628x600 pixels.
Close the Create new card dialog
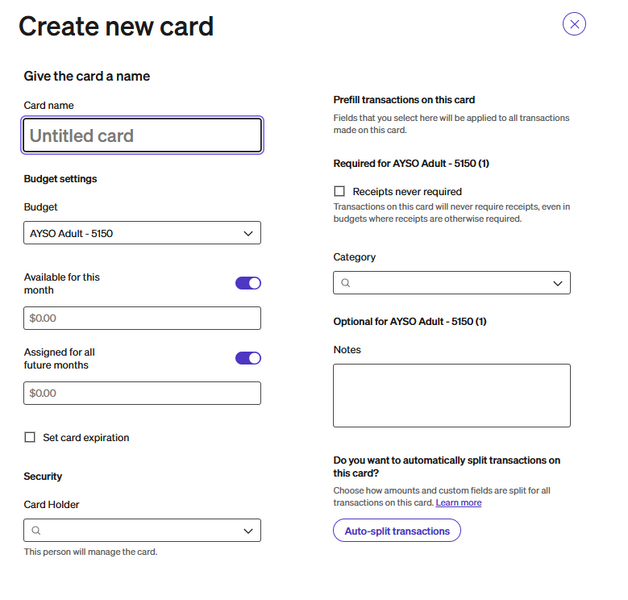point(574,24)
